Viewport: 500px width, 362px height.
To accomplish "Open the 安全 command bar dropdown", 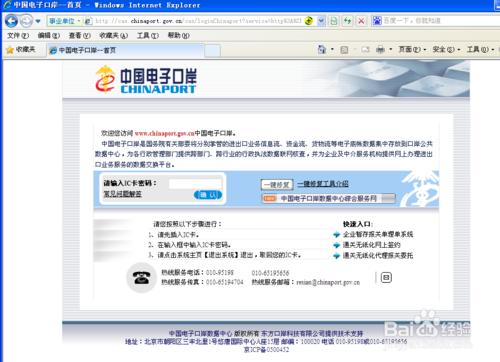I will tap(446, 50).
